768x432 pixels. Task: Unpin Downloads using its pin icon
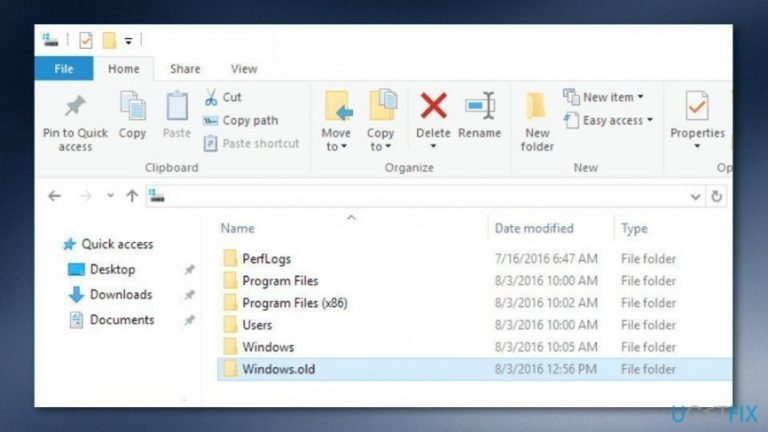(190, 294)
